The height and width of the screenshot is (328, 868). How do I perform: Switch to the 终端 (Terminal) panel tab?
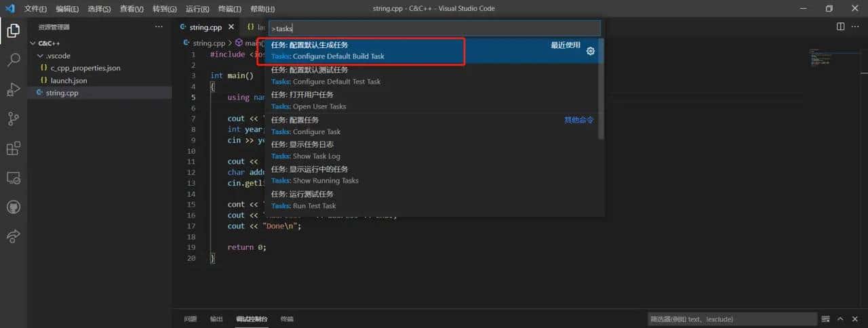point(287,319)
